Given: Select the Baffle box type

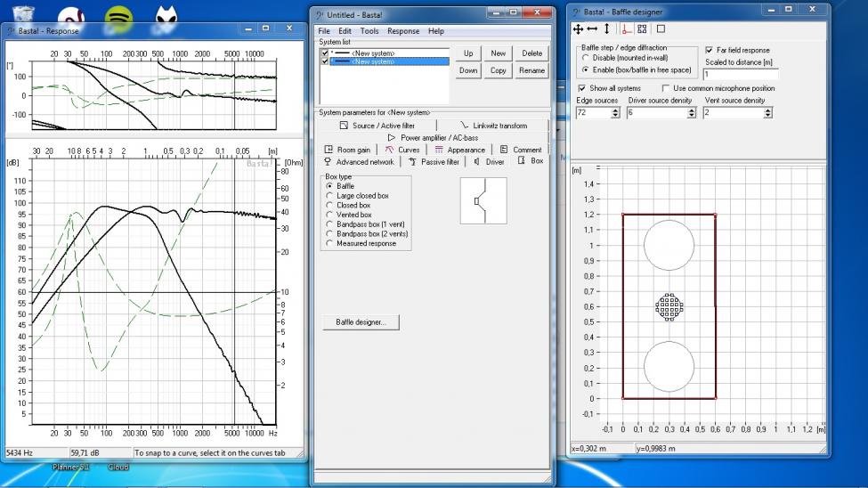Looking at the screenshot, I should [x=329, y=186].
